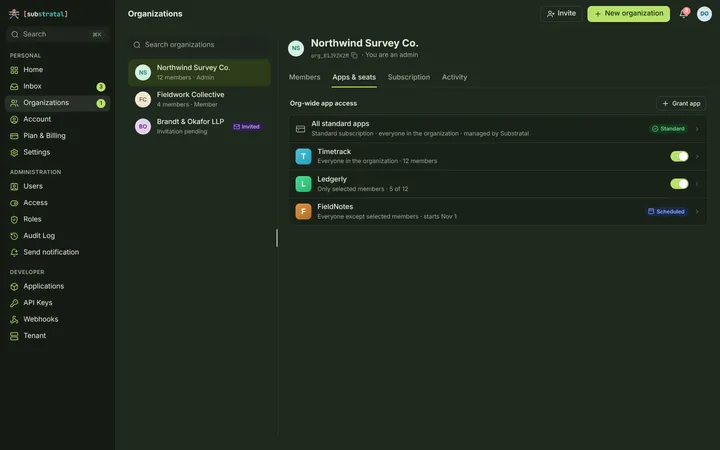Select Fieldwork Collective organization
Screen dimensions: 720x450
pos(199,100)
